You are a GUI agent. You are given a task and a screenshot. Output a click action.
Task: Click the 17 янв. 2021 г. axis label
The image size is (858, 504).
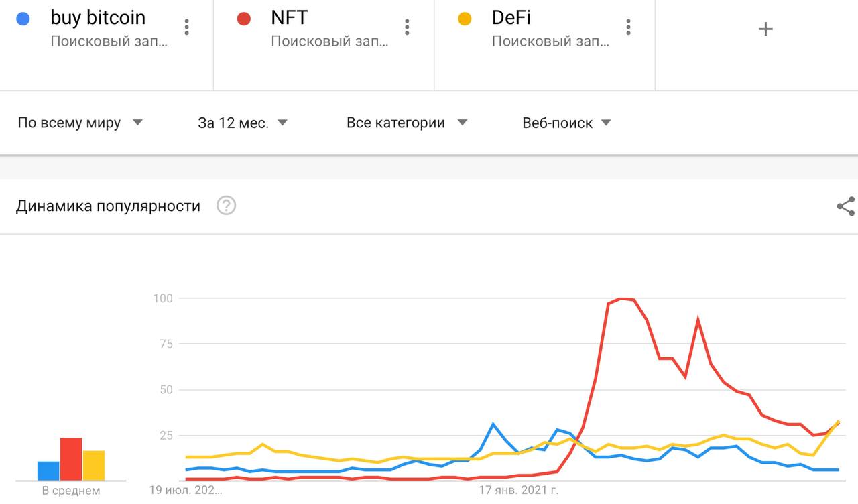click(x=518, y=491)
